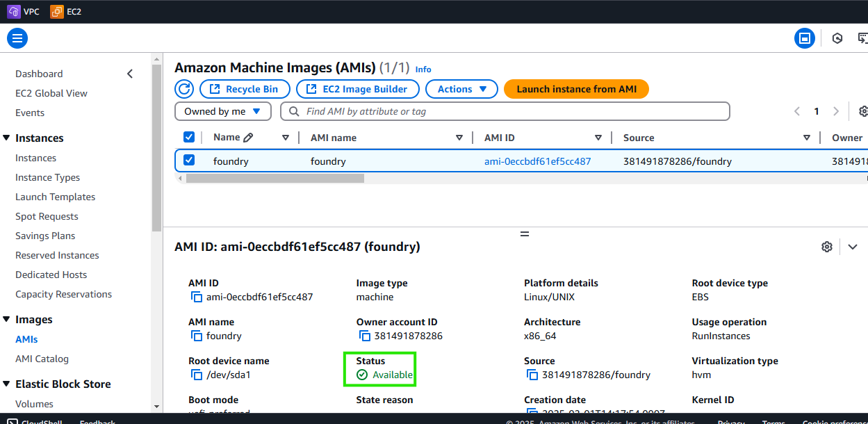Expand the Actions dropdown menu
868x424 pixels.
pos(461,89)
